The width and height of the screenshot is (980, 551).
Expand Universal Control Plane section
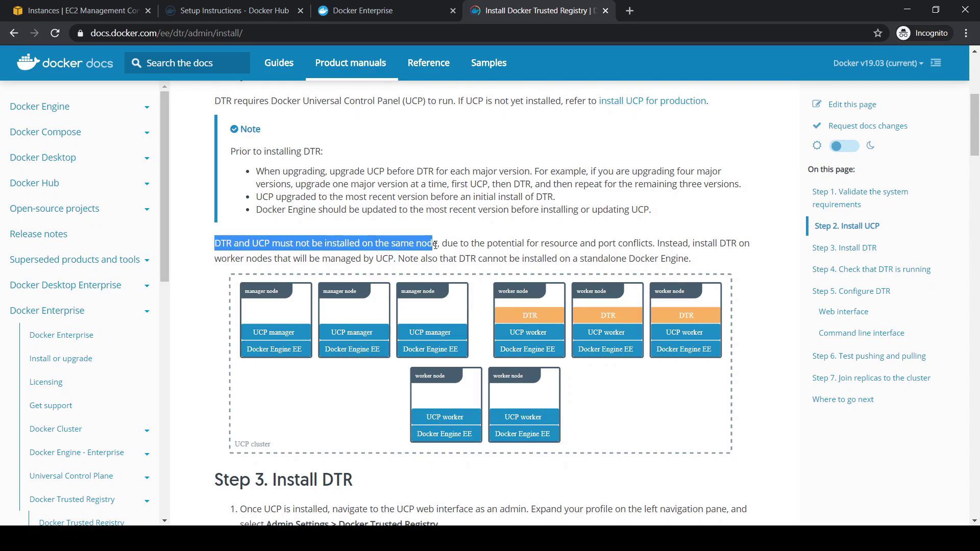click(146, 477)
